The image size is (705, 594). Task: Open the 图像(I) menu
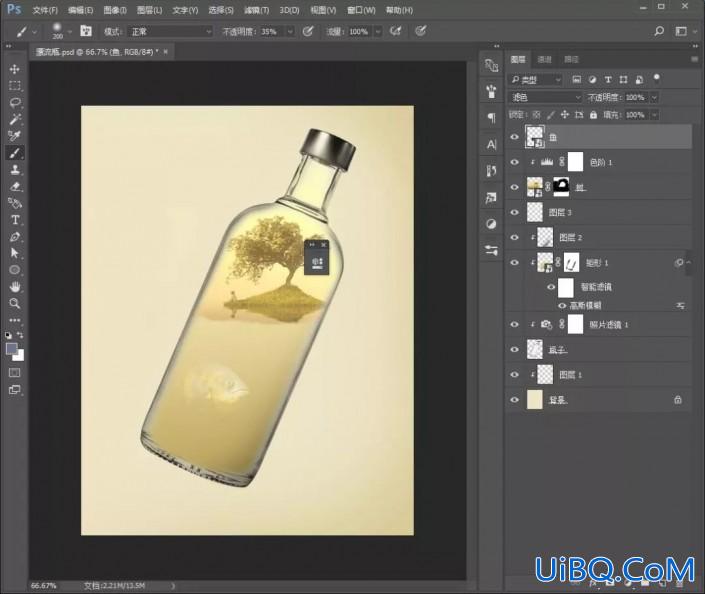[x=115, y=10]
